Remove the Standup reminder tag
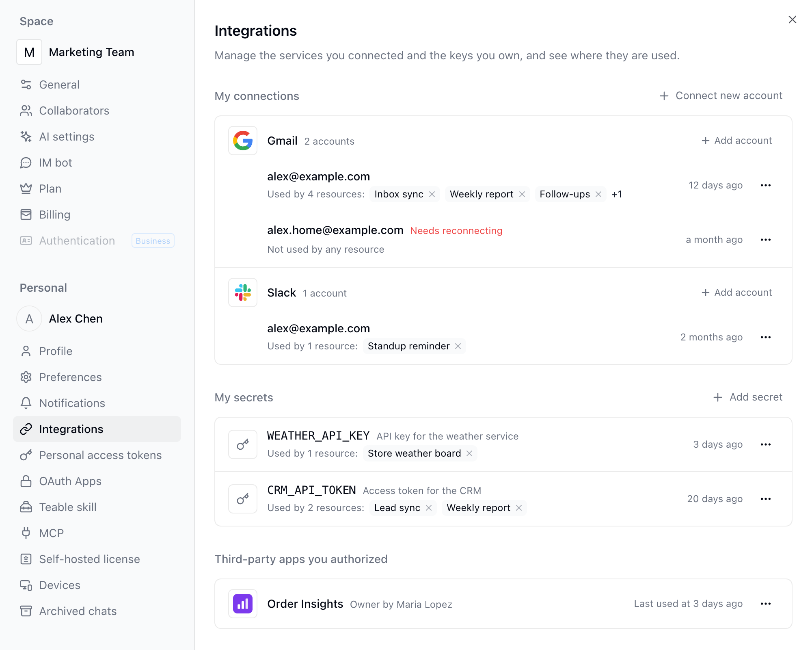 (458, 346)
